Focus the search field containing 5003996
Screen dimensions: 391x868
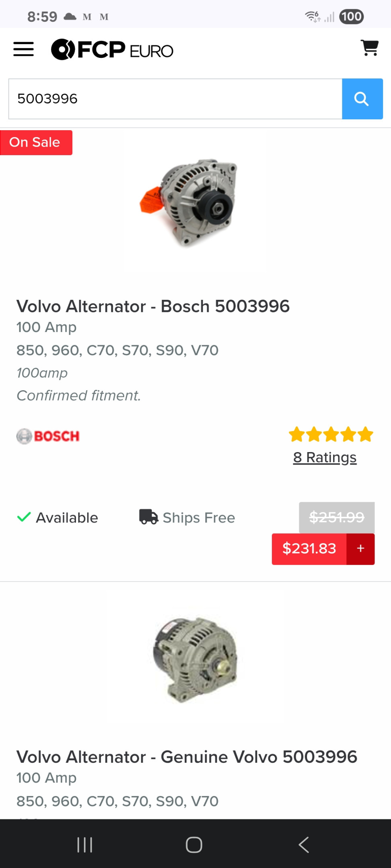(175, 99)
